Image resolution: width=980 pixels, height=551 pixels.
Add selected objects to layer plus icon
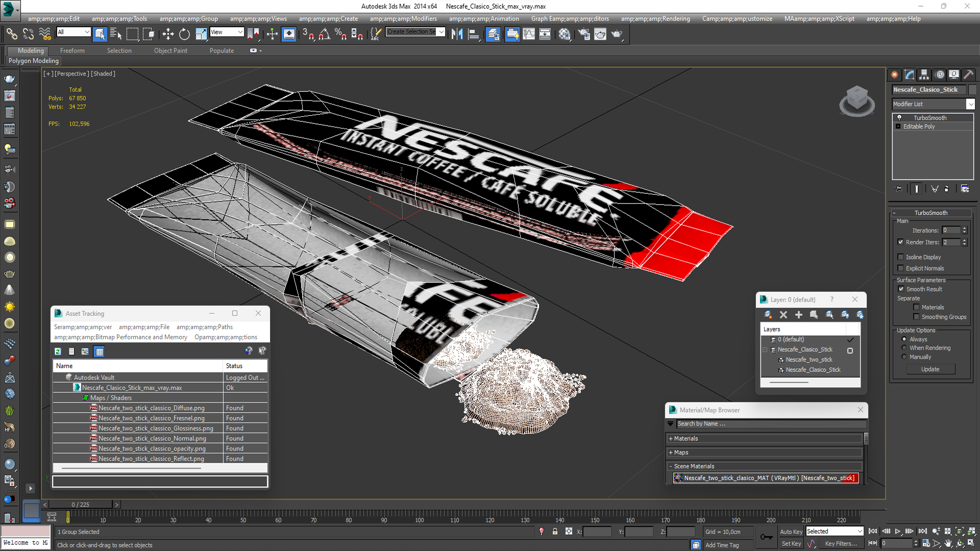click(x=799, y=315)
